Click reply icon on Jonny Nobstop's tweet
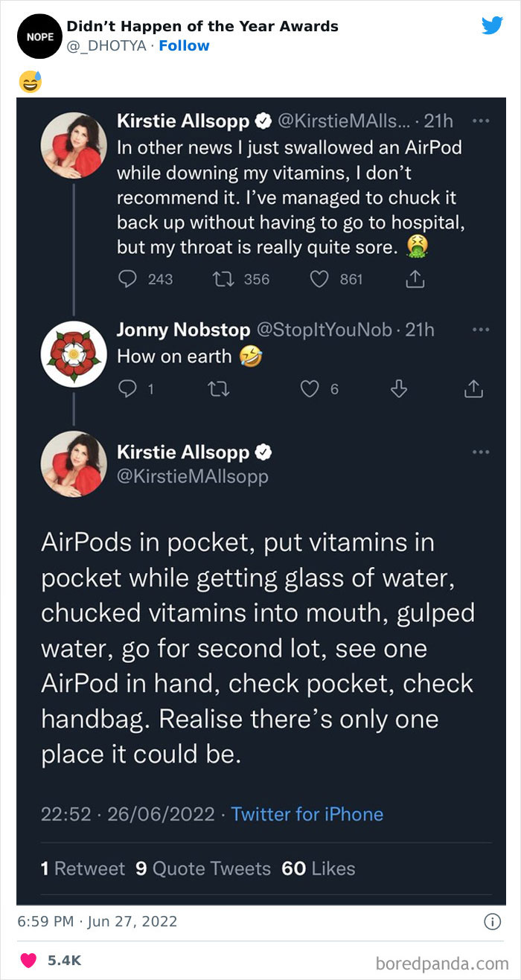Image resolution: width=521 pixels, height=980 pixels. click(128, 388)
